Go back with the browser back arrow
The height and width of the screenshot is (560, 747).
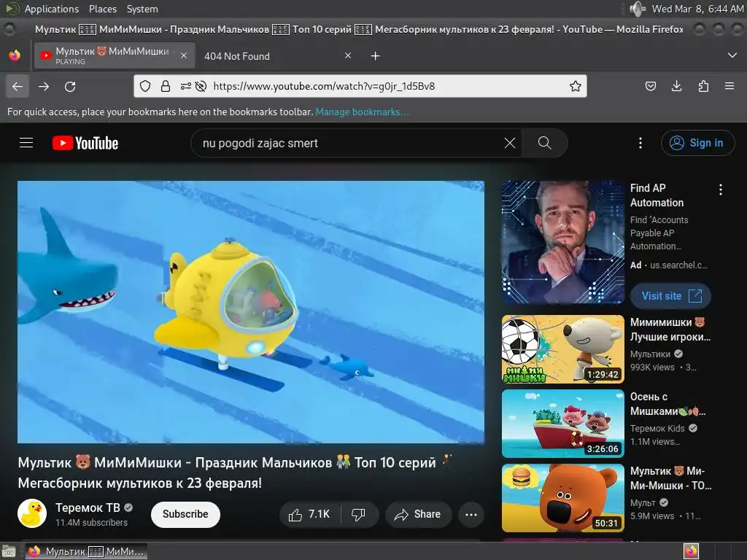point(18,86)
